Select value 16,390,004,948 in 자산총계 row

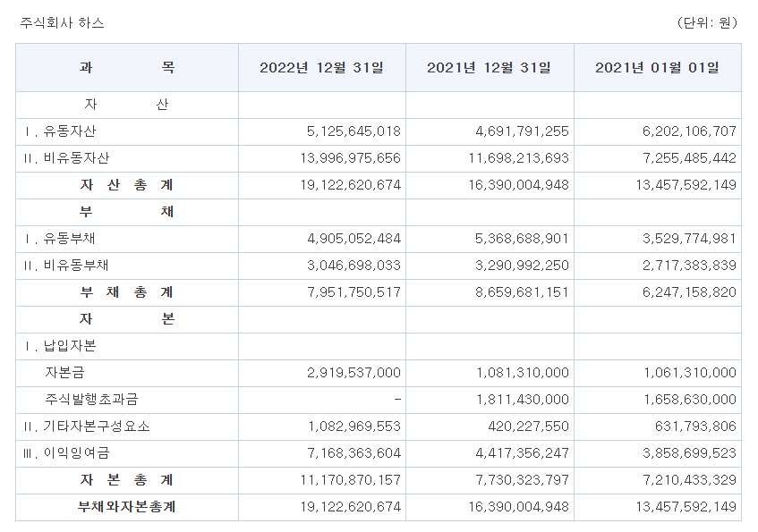518,185
